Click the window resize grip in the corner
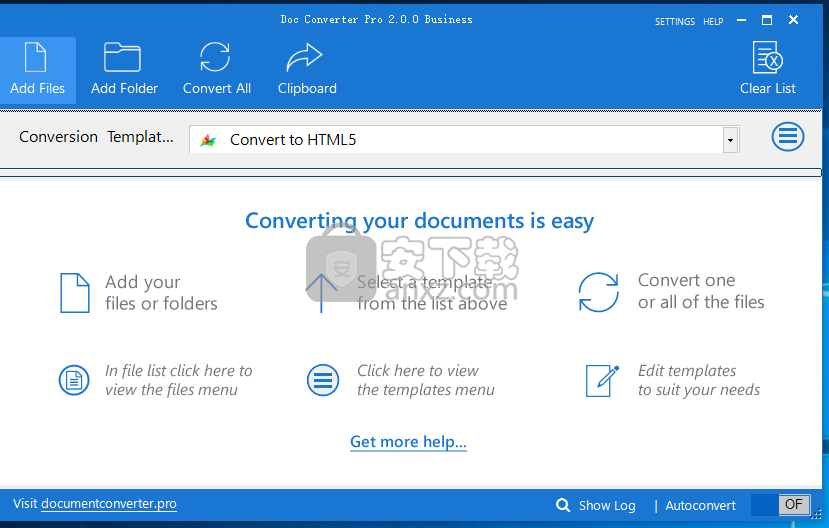 (816, 515)
